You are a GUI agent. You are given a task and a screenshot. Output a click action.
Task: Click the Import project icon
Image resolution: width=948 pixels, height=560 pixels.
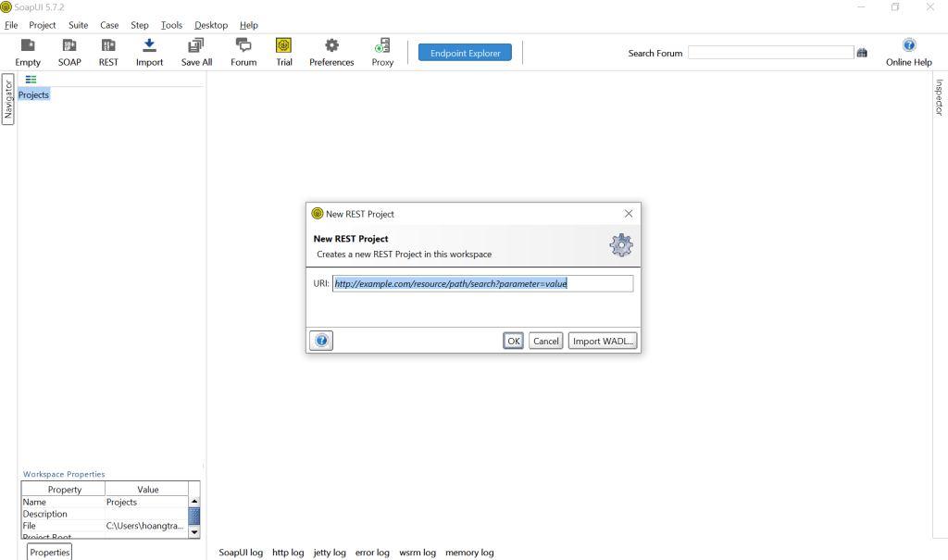tap(149, 46)
